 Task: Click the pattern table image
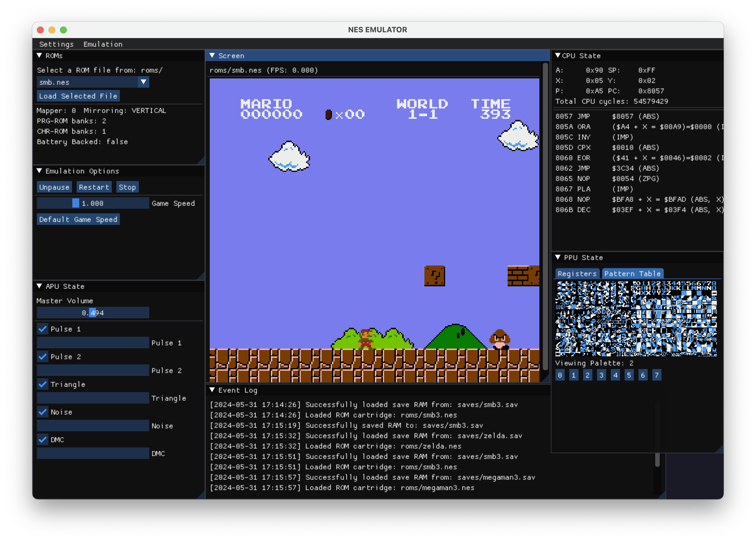[x=636, y=319]
